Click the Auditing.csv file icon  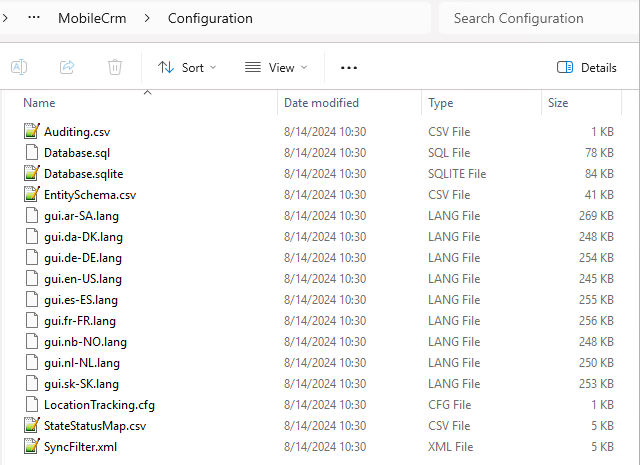coord(31,132)
